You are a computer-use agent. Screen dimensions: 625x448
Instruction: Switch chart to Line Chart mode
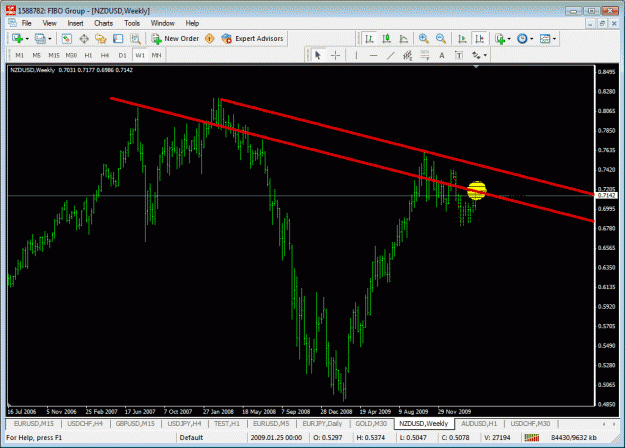point(403,39)
